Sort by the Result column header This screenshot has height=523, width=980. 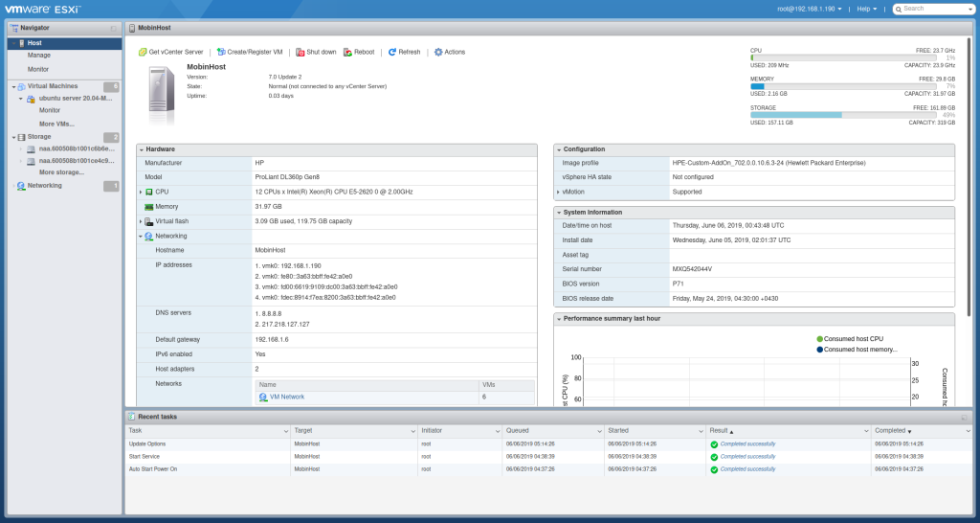790,431
